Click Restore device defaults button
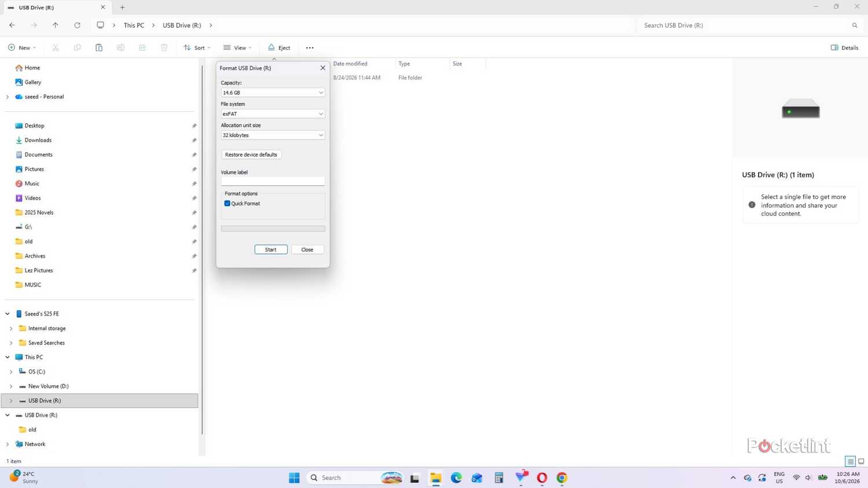Viewport: 868px width, 488px height. click(x=251, y=155)
